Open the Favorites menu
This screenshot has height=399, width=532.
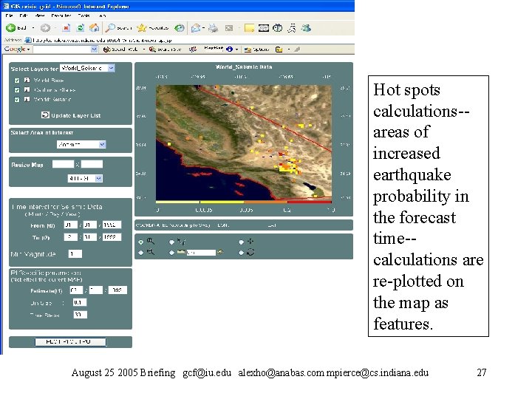coord(61,16)
